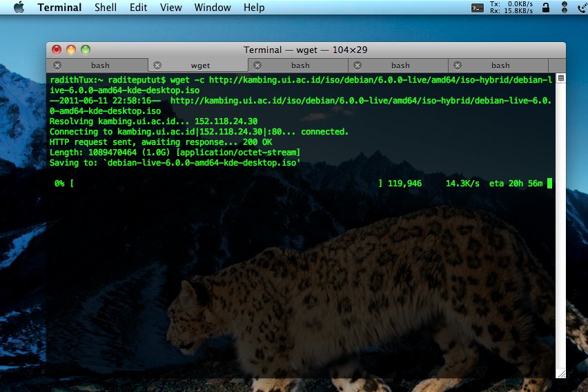Open the View menu
This screenshot has width=588, height=392.
click(171, 8)
